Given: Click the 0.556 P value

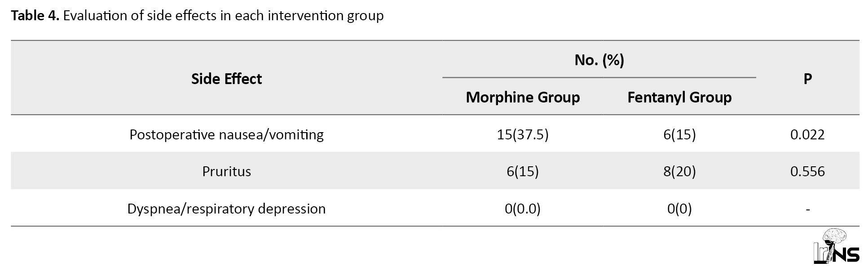Looking at the screenshot, I should [x=807, y=171].
